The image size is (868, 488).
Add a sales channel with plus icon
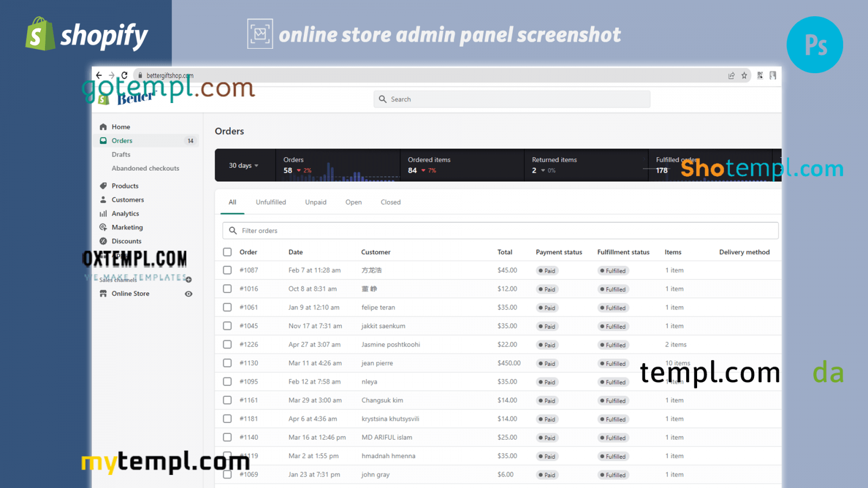click(189, 280)
